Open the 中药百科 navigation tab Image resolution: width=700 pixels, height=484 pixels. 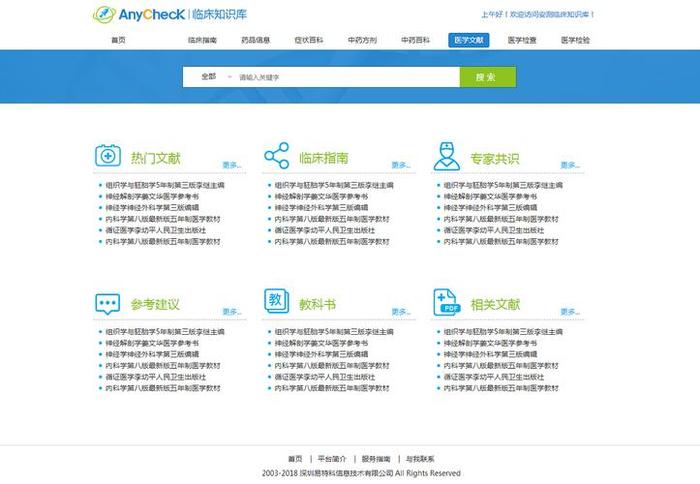(415, 40)
